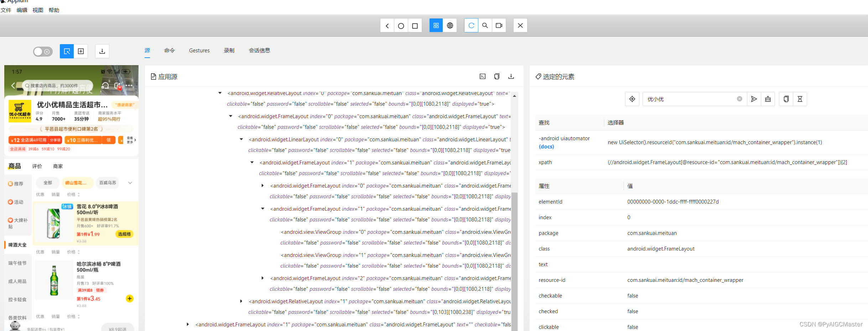The height and width of the screenshot is (331, 868).
Task: Expand the FrameLayout index 2 node
Action: [263, 278]
